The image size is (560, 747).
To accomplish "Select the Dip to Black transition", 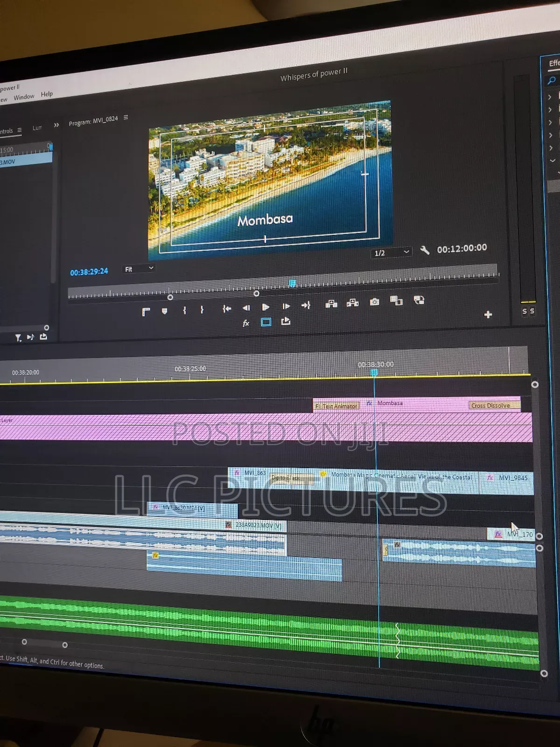I will click(292, 478).
